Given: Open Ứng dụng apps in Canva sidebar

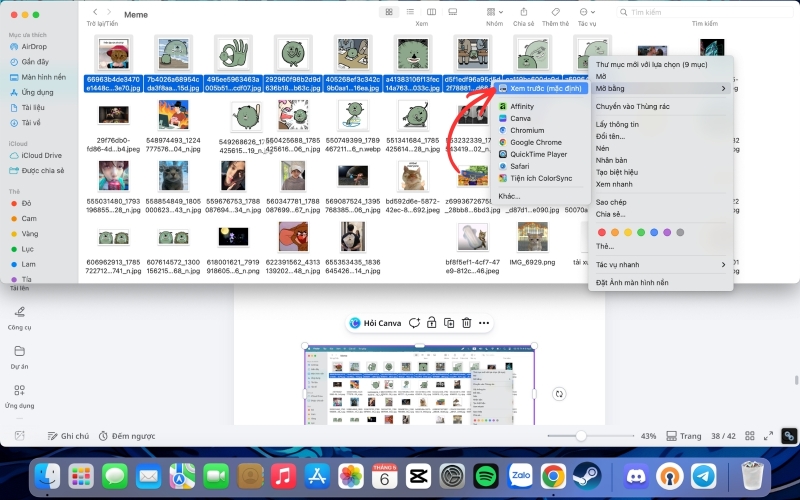Looking at the screenshot, I should click(19, 396).
